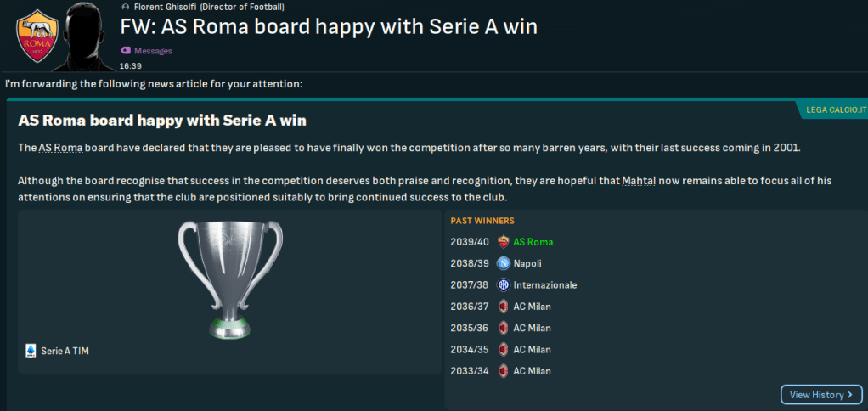Open the View History button
This screenshot has width=868, height=411.
point(816,395)
